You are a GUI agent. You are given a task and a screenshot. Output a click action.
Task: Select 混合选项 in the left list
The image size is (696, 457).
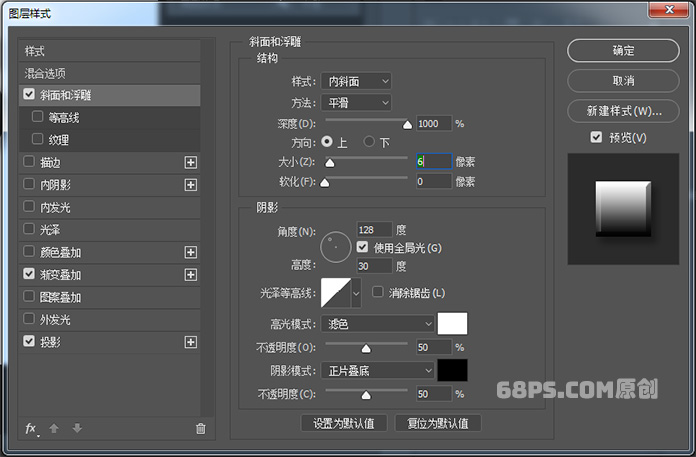click(110, 73)
